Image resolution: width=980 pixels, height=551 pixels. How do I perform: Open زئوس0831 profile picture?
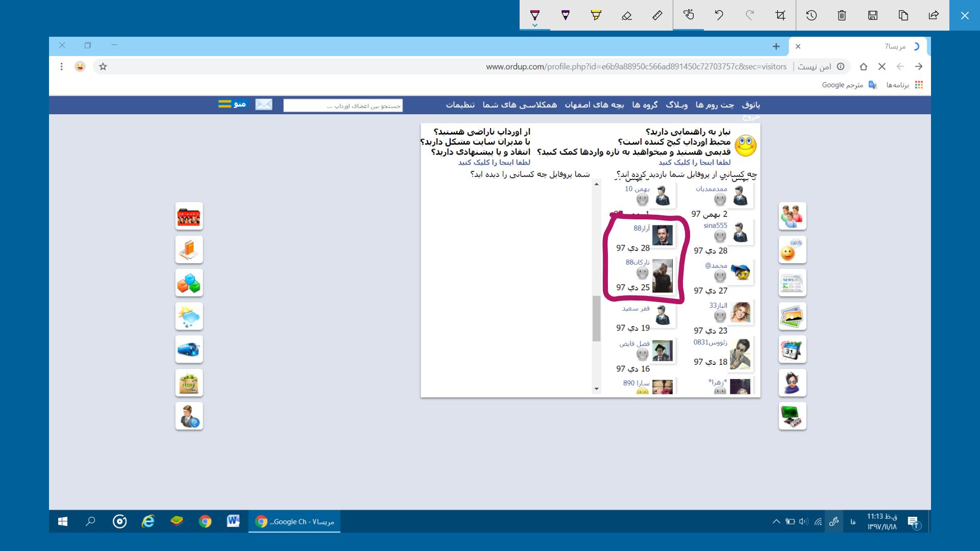click(740, 354)
